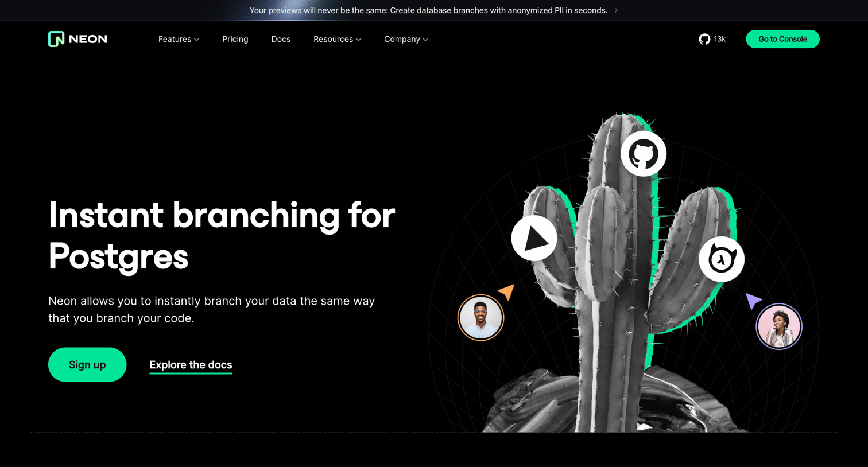Click the 13k GitHub stars count
This screenshot has width=868, height=467.
coord(720,39)
